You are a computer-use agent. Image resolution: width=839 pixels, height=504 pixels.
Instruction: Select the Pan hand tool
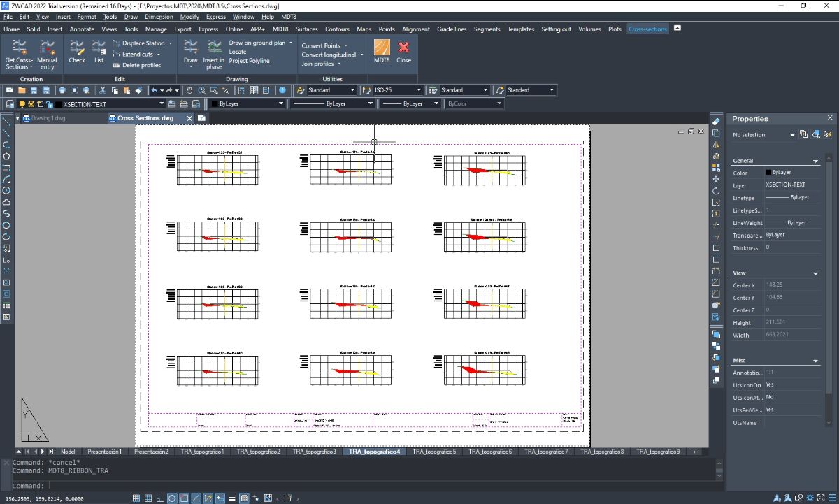tap(189, 90)
